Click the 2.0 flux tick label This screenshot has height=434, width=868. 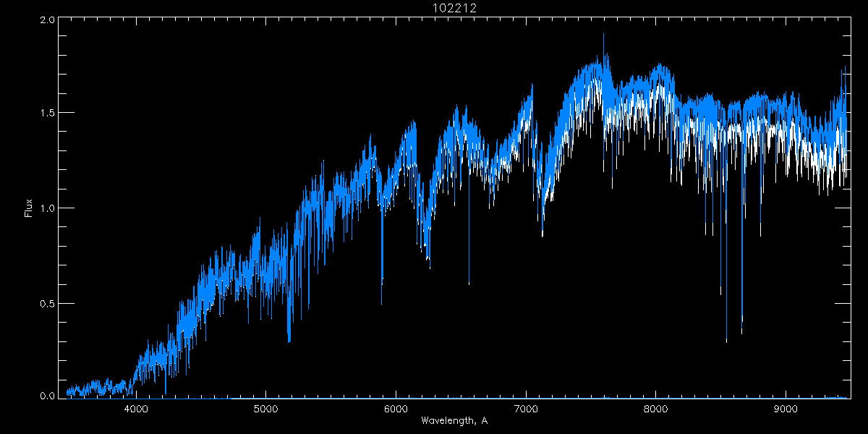pos(46,20)
